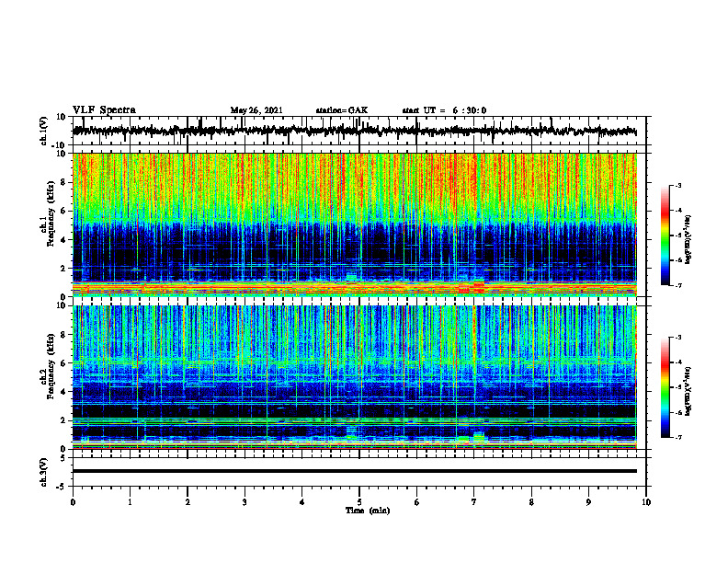This screenshot has width=728, height=563.
Task: Select the "May 26, 2021" date text
Action: 256,110
